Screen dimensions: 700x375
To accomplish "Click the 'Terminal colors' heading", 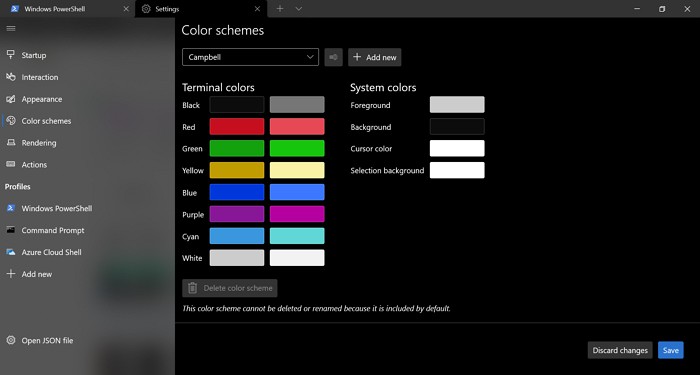I will click(218, 88).
